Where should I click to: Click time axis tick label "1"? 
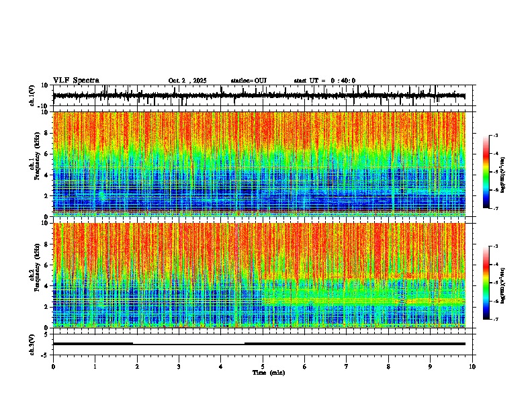(95, 367)
